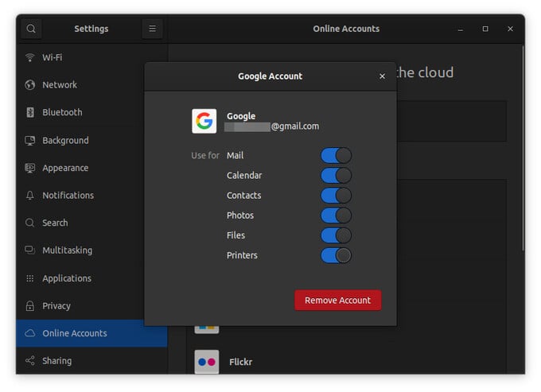This screenshot has width=541, height=392.
Task: Open Notifications settings
Action: [x=91, y=196]
